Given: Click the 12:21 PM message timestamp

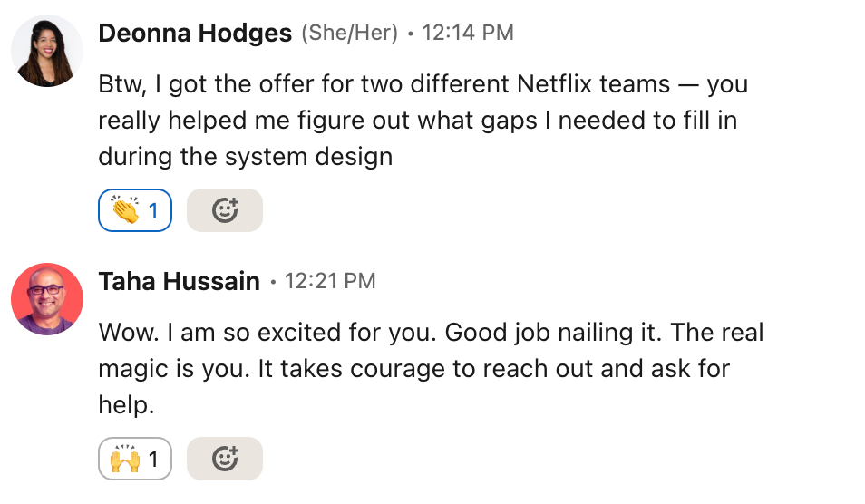Looking at the screenshot, I should pos(330,282).
